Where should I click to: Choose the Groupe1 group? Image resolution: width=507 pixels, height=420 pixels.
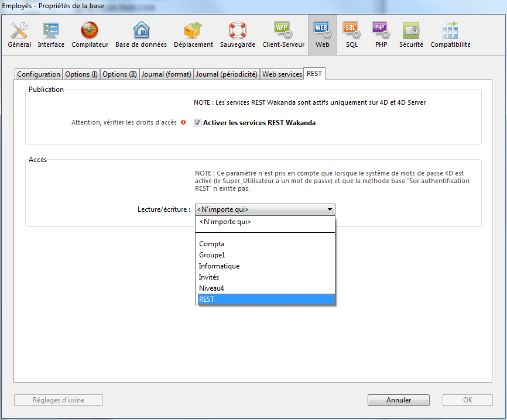pyautogui.click(x=266, y=255)
